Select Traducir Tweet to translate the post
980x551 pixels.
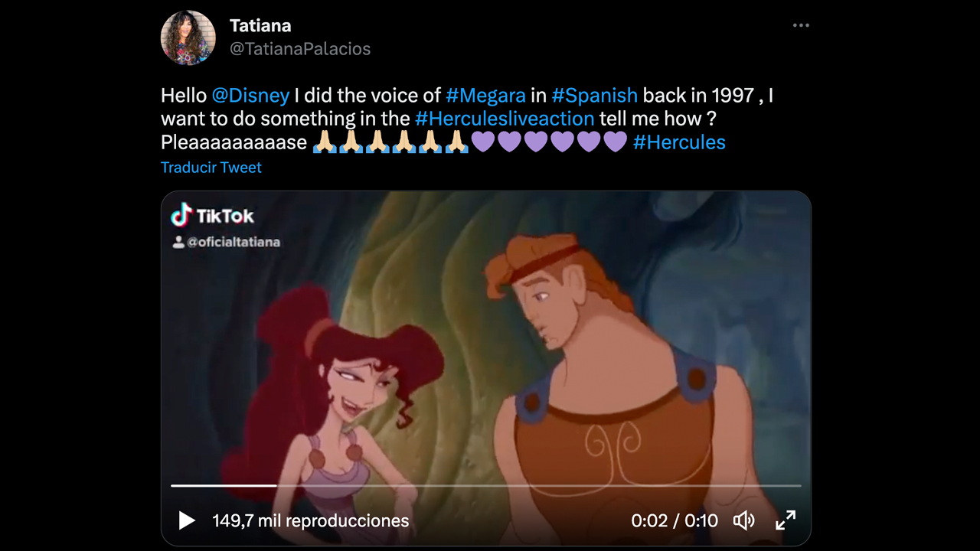coord(211,167)
